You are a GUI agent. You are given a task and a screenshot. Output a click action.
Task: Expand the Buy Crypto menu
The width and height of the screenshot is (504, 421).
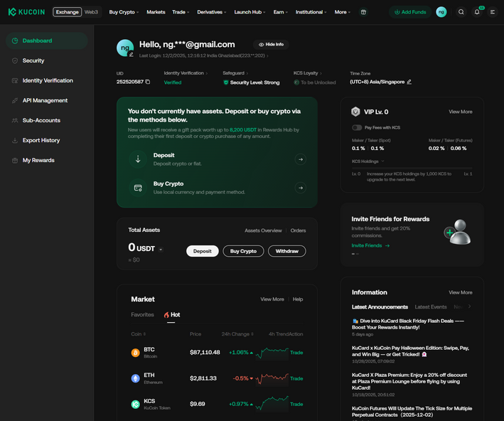[124, 12]
